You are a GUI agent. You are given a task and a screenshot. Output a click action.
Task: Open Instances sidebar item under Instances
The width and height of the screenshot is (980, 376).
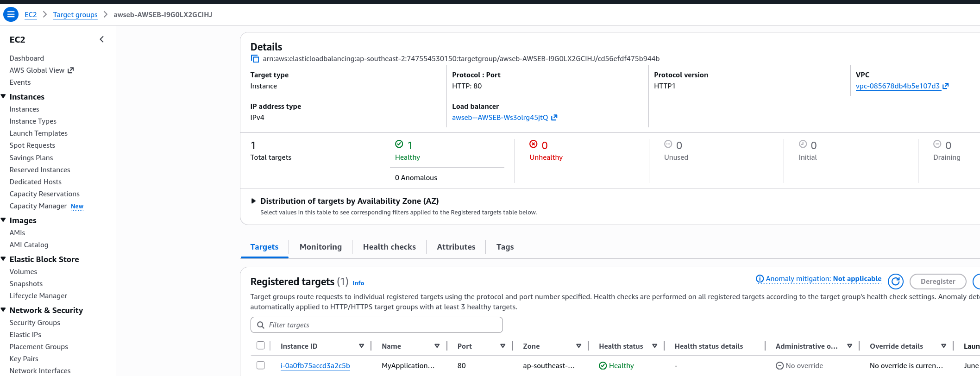pyautogui.click(x=24, y=109)
